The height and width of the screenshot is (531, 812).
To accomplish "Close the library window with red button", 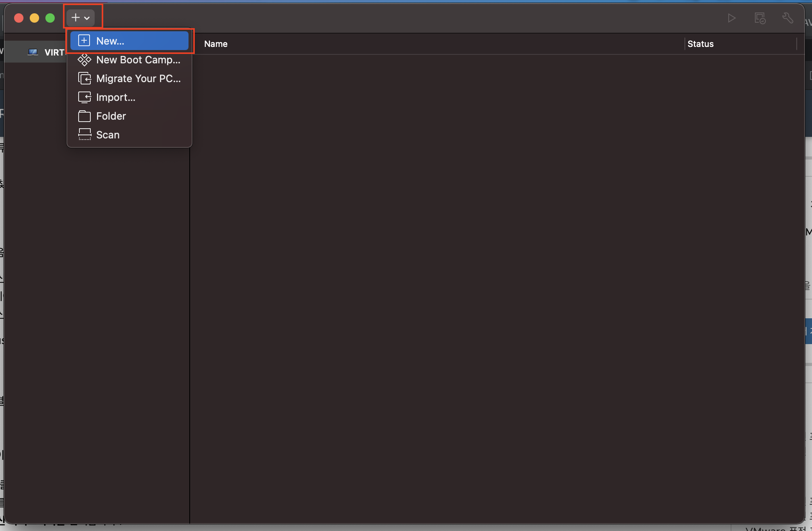I will (19, 18).
